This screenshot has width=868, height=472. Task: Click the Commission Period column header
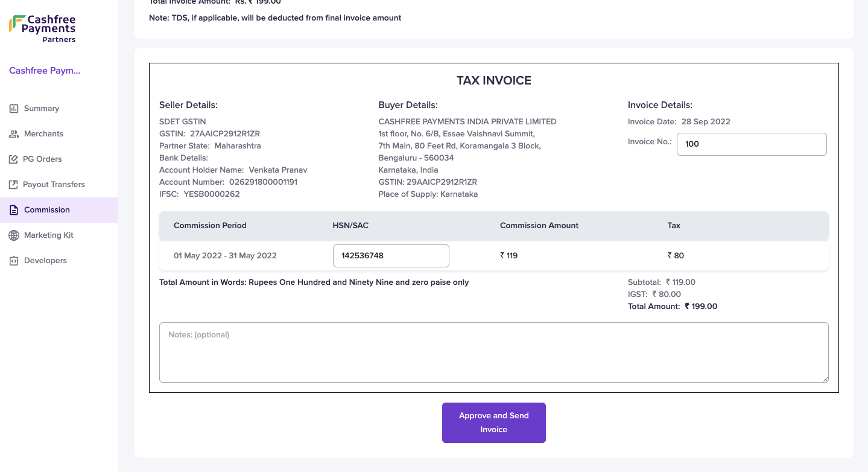tap(210, 226)
